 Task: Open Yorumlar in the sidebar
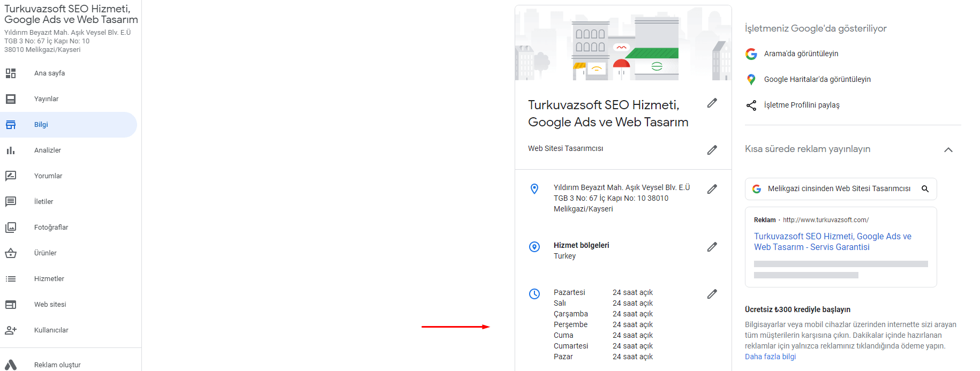point(48,176)
